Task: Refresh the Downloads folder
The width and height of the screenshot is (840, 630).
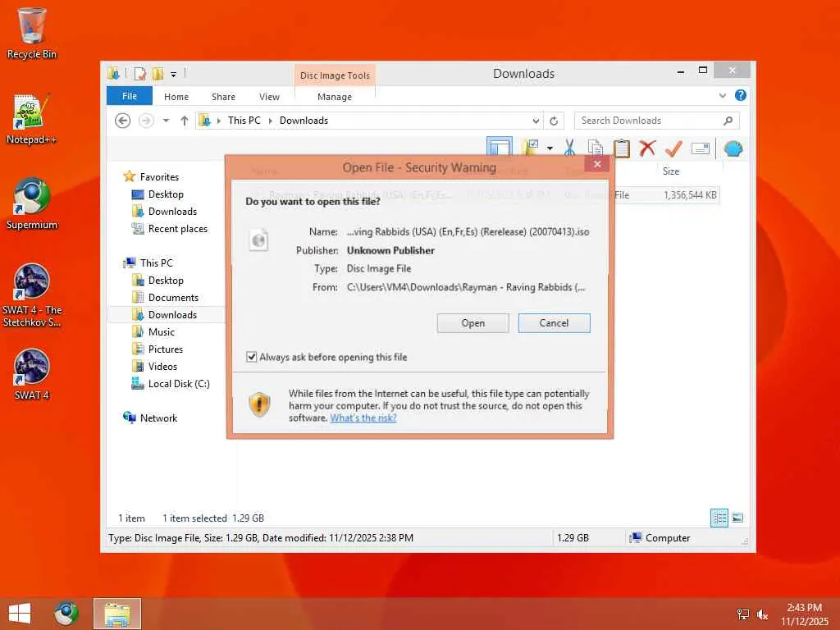Action: point(554,121)
